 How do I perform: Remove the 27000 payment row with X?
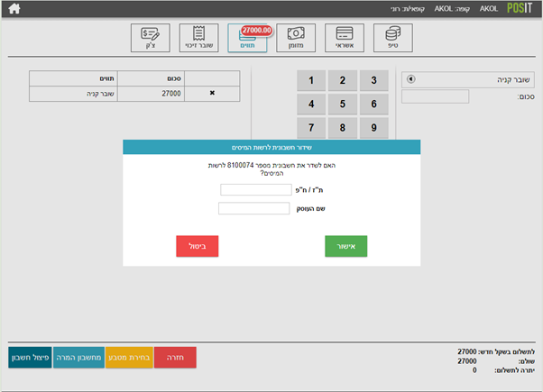(x=212, y=92)
